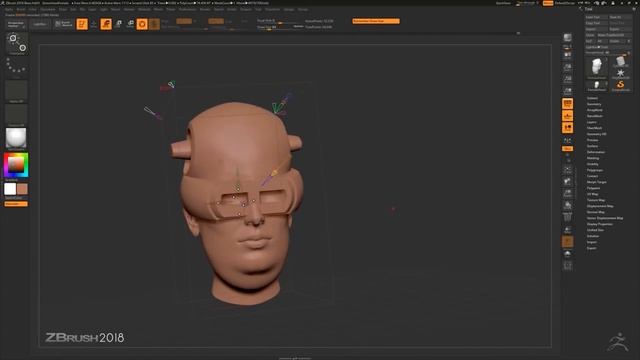Viewport: 640px width, 360px height.
Task: Toggle Perspective distortion button
Action: pos(567,104)
